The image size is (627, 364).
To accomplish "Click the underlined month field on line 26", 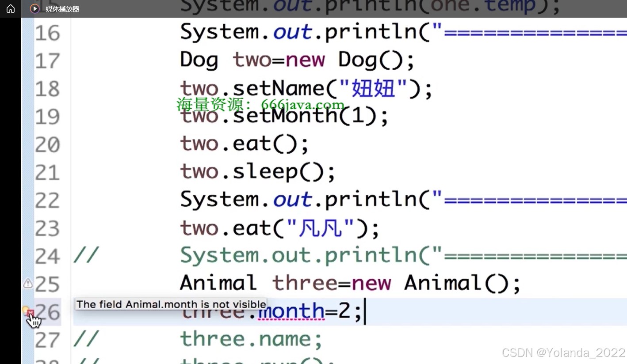I will coord(292,312).
